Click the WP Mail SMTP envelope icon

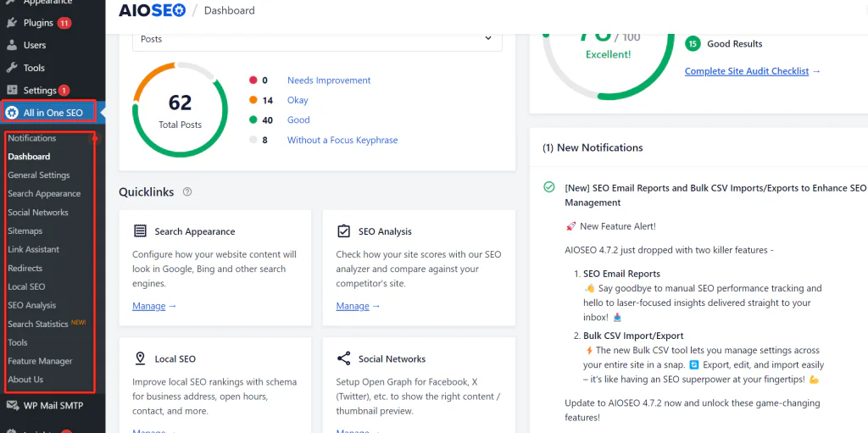click(12, 406)
